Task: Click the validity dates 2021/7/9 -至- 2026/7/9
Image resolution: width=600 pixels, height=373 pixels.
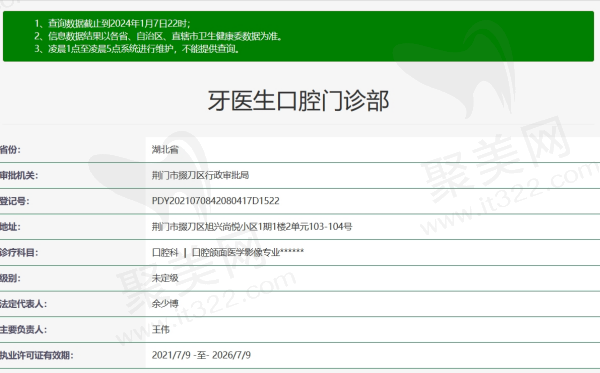Action: (x=201, y=355)
